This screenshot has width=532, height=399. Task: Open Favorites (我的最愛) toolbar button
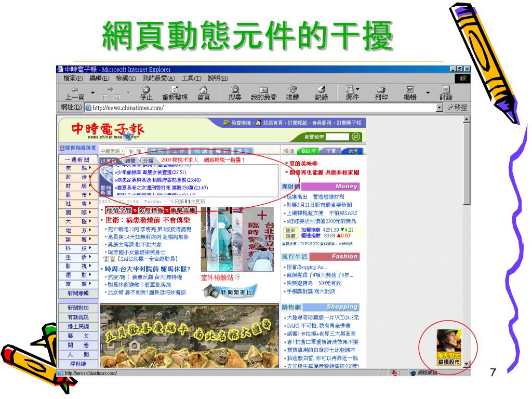click(x=263, y=93)
